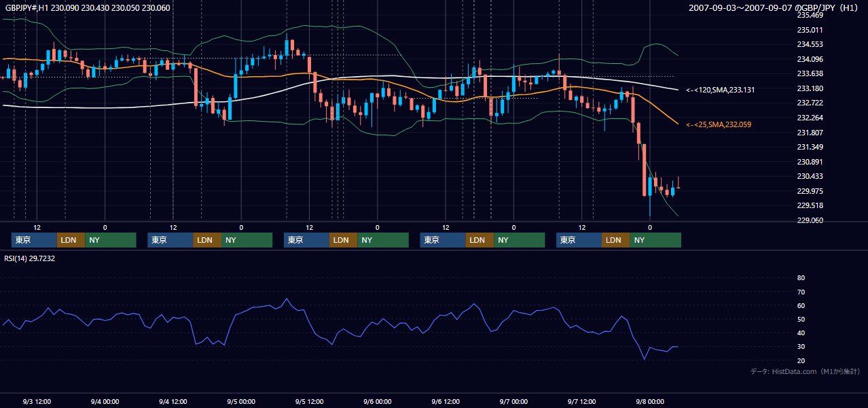
Task: Click price axis label 235.469
Action: [810, 15]
